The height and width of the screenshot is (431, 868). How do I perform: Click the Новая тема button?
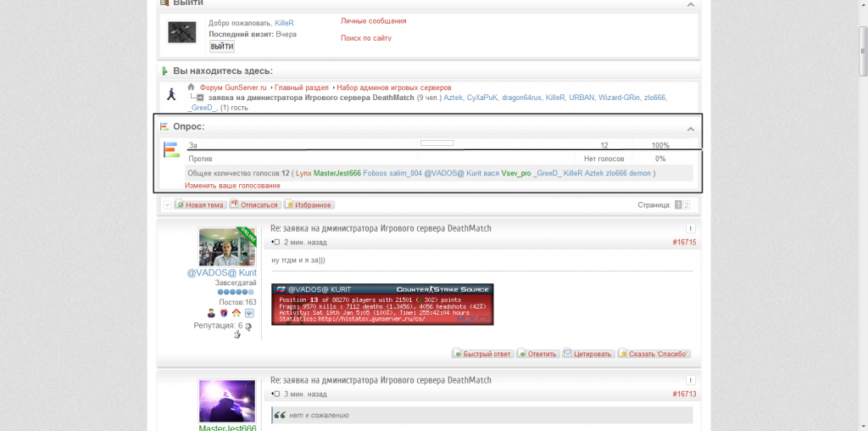click(x=200, y=204)
